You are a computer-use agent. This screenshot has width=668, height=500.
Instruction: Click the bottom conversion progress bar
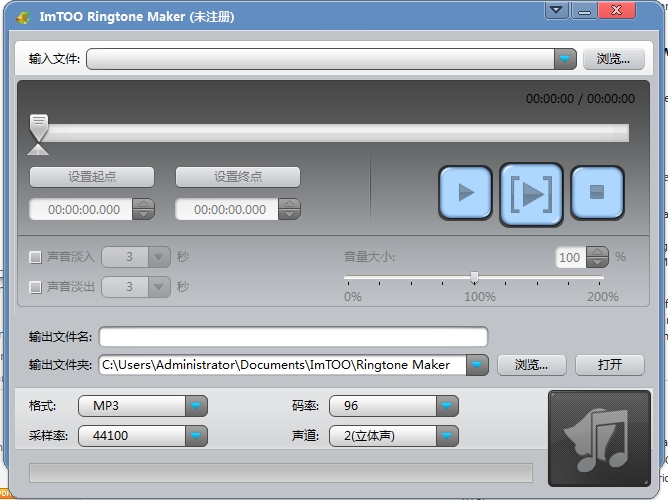pos(281,473)
